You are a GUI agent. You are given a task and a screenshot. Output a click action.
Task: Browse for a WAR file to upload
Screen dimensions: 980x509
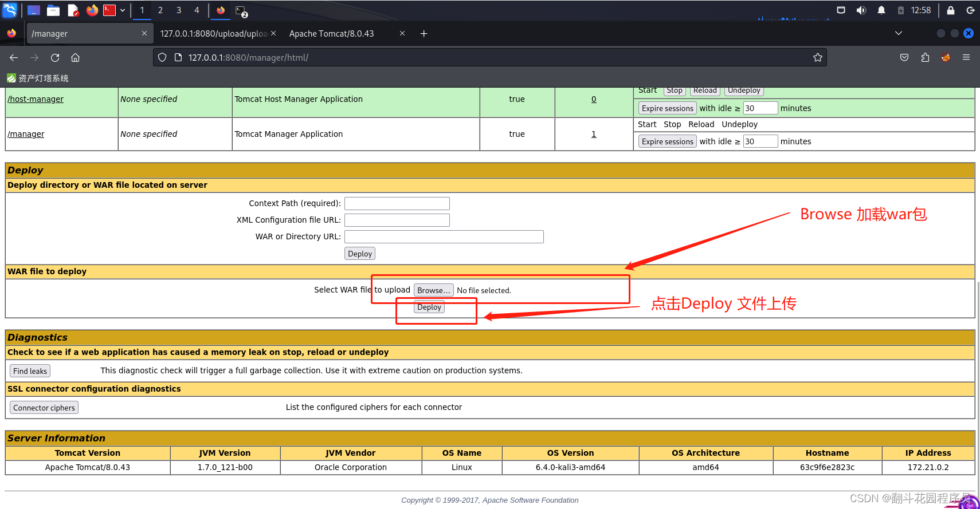coord(434,290)
